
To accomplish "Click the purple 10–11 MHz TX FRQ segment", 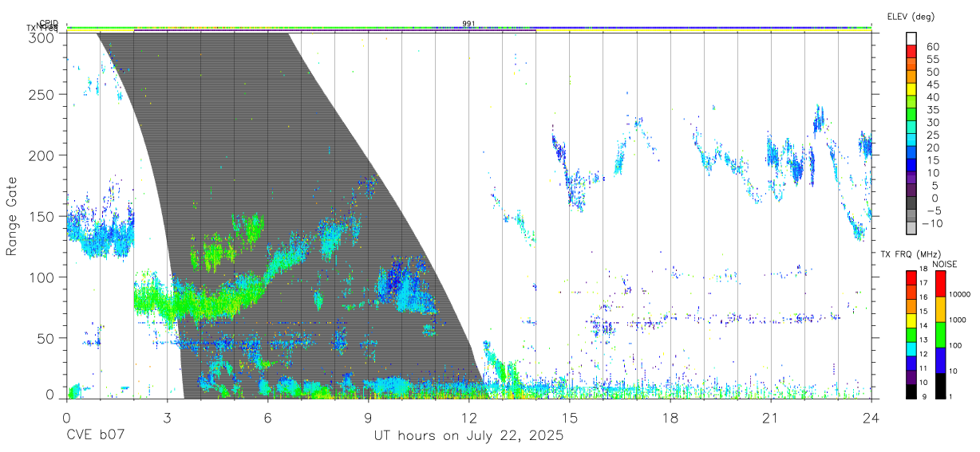I will (x=911, y=375).
